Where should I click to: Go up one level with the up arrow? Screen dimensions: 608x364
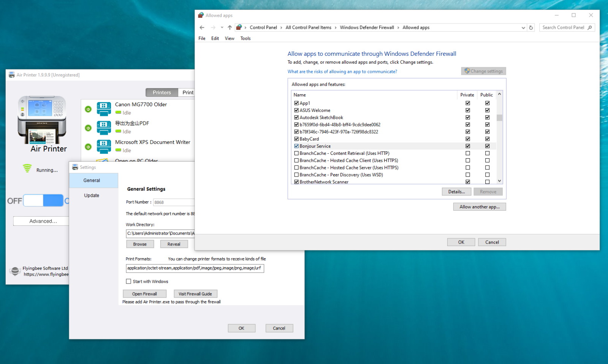tap(230, 27)
